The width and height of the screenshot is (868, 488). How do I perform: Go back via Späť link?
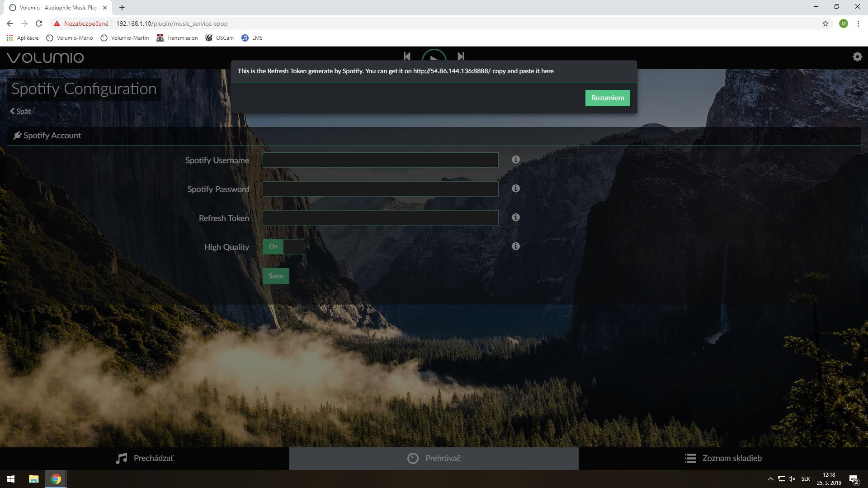click(x=20, y=111)
